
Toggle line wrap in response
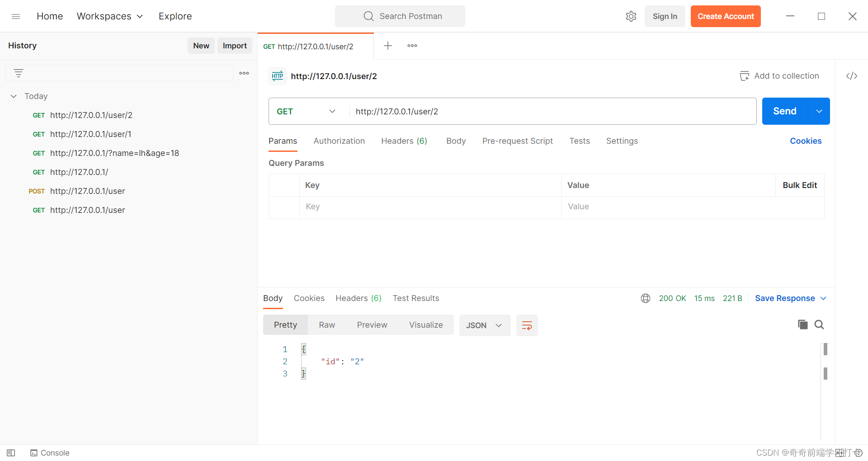pyautogui.click(x=527, y=325)
